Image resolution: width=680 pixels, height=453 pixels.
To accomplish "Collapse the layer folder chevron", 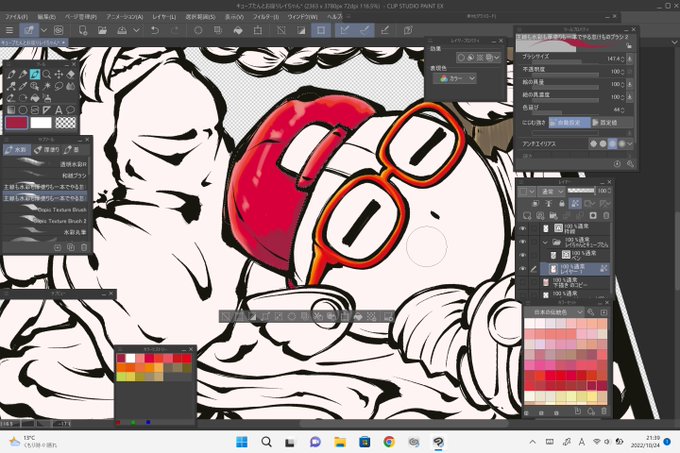I will point(545,242).
